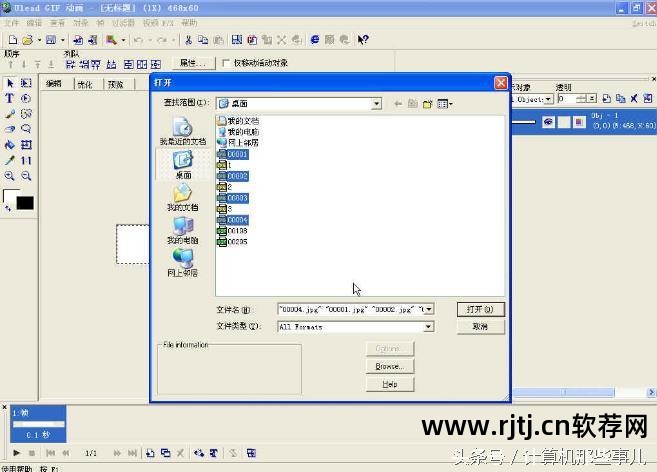The height and width of the screenshot is (472, 657).
Task: Select the Zoom in magnifier tool
Action: click(10, 176)
